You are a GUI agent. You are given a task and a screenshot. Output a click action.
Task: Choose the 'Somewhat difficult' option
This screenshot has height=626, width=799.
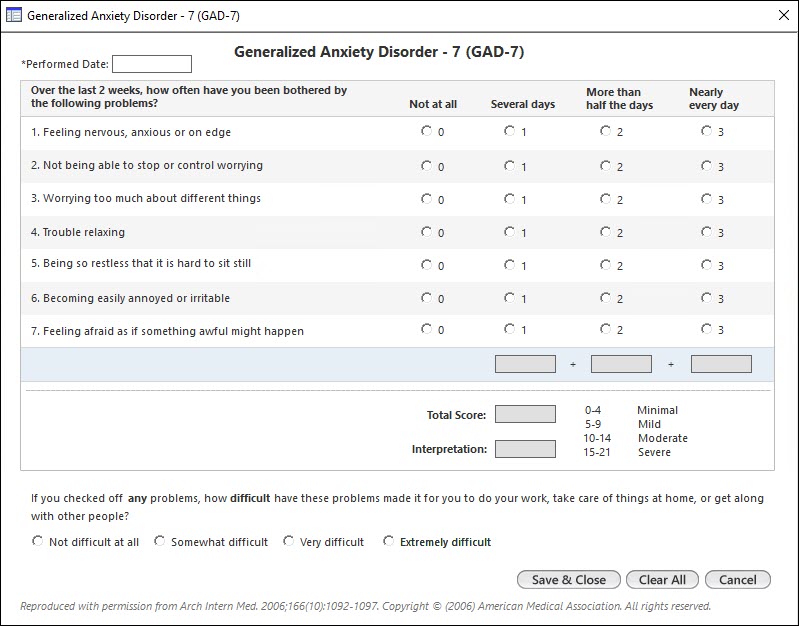point(160,542)
